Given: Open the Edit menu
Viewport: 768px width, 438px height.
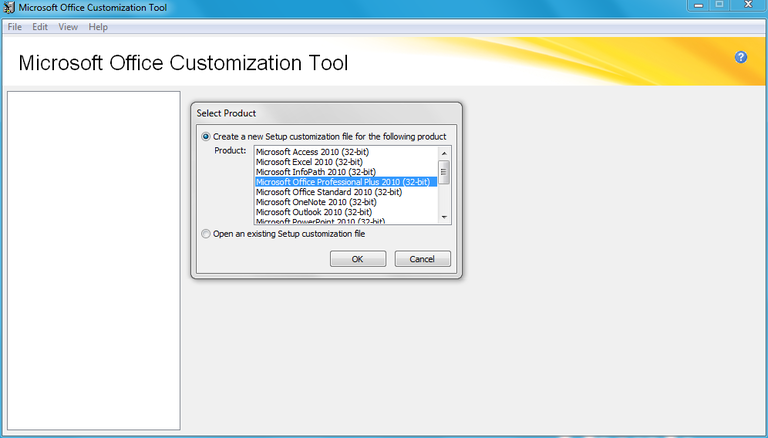Looking at the screenshot, I should [40, 27].
